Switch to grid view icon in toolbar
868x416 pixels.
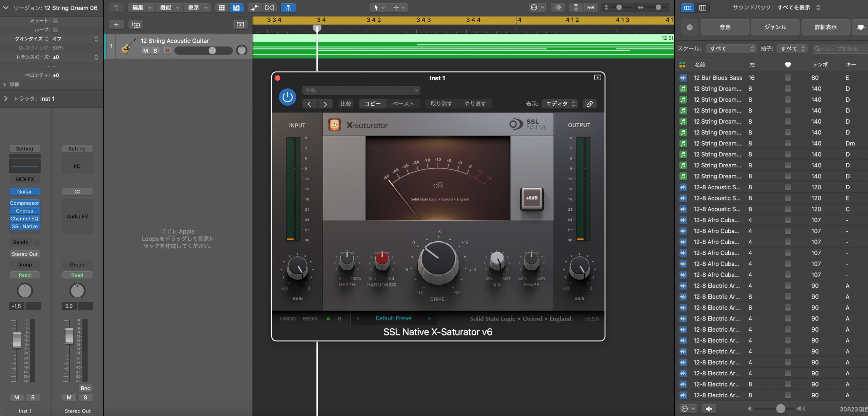(x=222, y=7)
